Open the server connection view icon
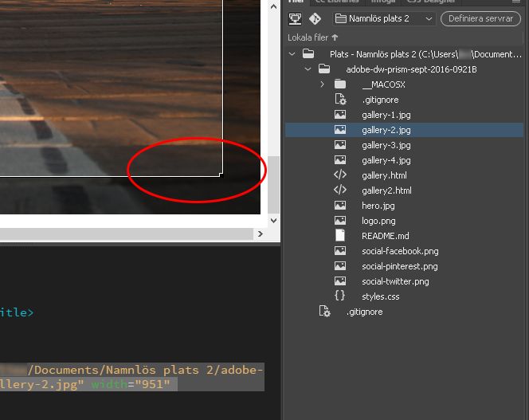This screenshot has height=420, width=529. point(296,18)
